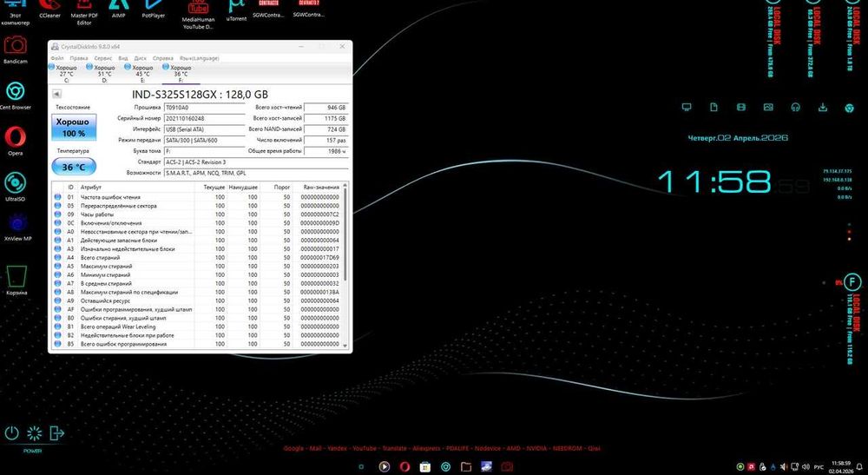The image size is (868, 475).
Task: Click the volume speaker icon in tray
Action: (x=806, y=467)
